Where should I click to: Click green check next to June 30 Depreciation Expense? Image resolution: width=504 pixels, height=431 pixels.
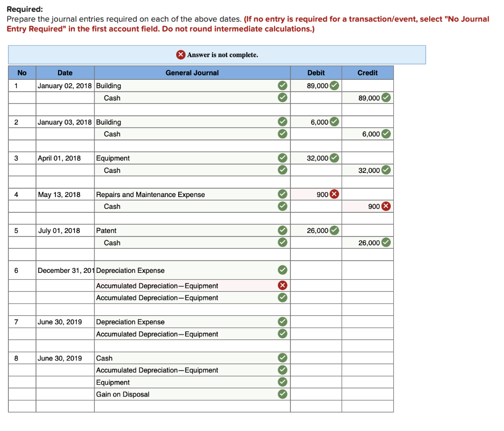click(283, 322)
